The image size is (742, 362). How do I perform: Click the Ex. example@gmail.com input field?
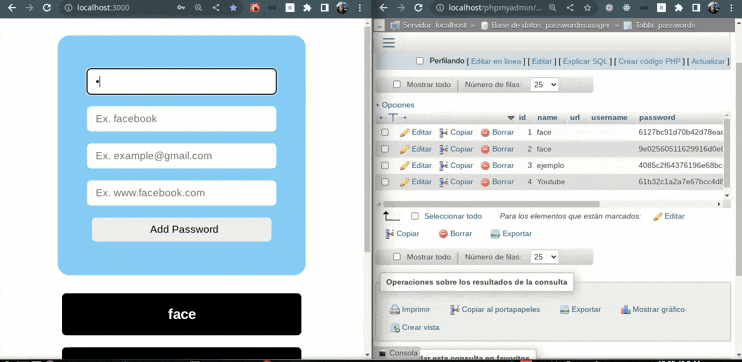tap(182, 156)
